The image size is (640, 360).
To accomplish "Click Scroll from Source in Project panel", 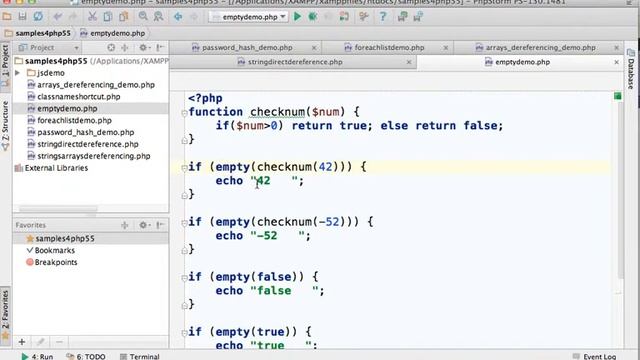I will pyautogui.click(x=111, y=48).
